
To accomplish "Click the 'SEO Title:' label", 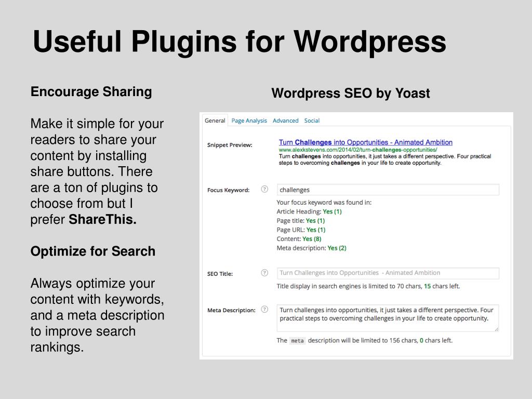I will (x=220, y=274).
